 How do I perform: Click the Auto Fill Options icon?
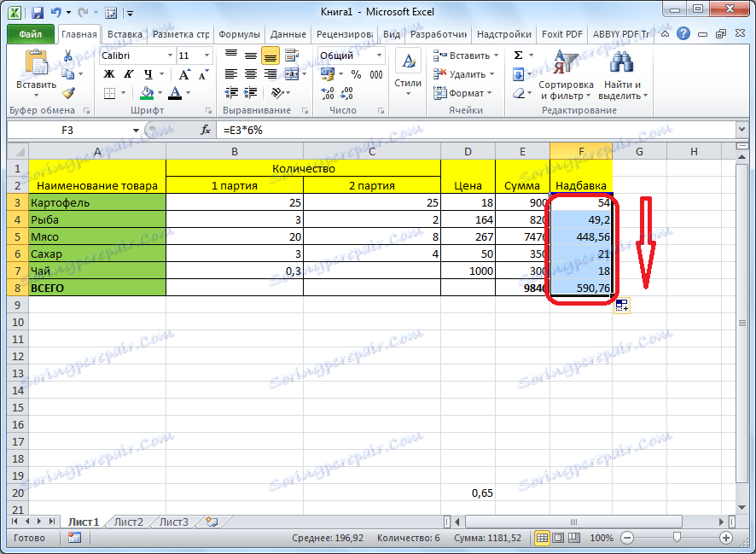(621, 306)
